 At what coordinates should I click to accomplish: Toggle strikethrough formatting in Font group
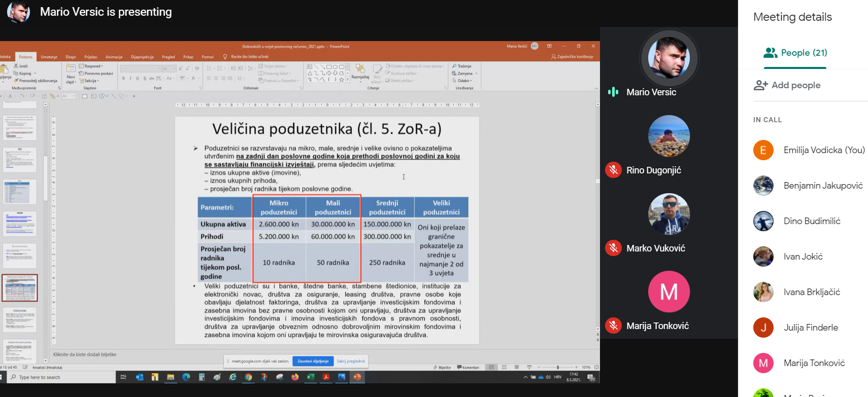pyautogui.click(x=152, y=78)
